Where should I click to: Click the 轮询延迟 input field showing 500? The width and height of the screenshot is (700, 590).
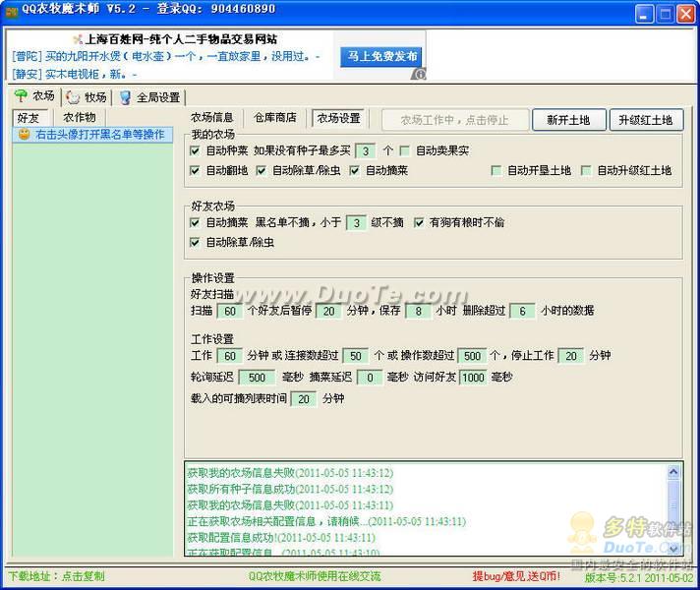click(x=256, y=378)
